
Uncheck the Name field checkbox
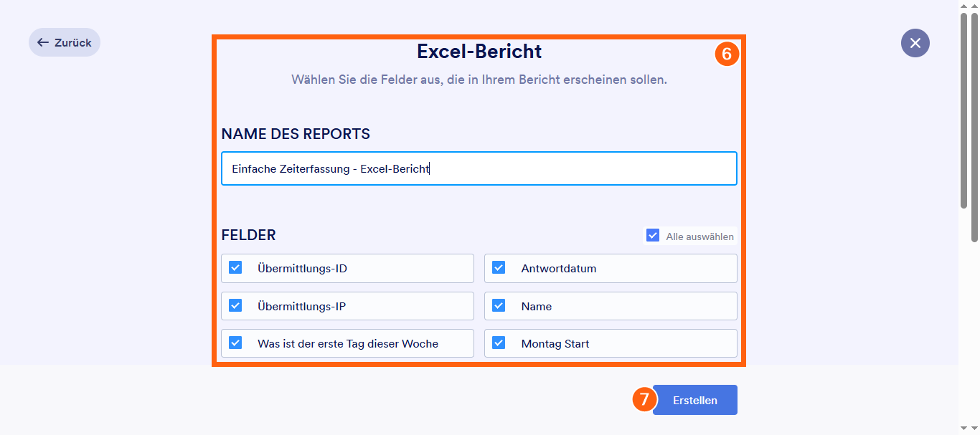point(499,305)
